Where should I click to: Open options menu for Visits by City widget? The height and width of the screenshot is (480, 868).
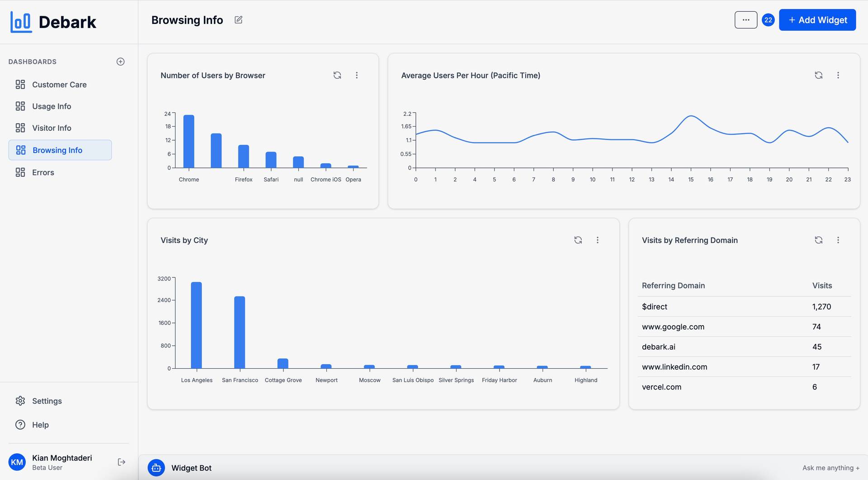coord(597,240)
